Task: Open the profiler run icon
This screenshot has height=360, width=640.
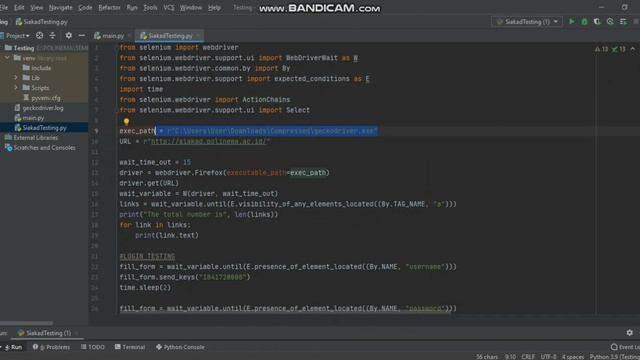Action: coord(610,22)
